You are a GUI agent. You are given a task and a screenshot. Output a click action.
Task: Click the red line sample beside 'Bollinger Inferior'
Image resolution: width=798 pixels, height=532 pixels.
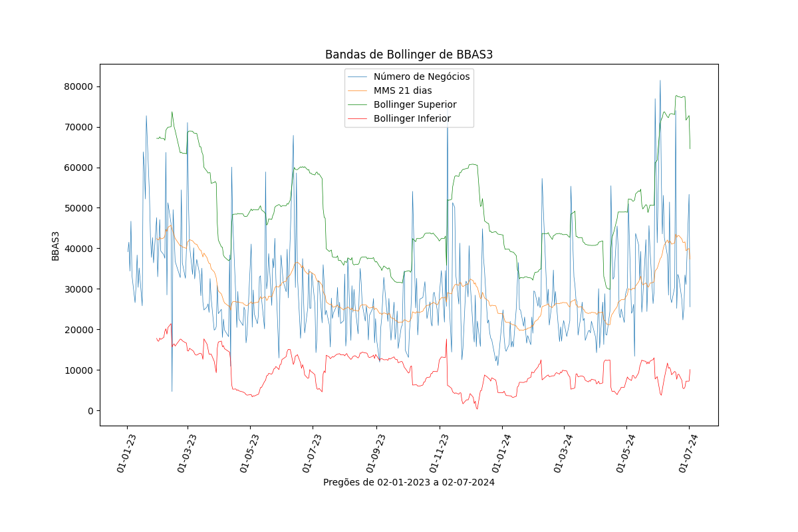358,119
